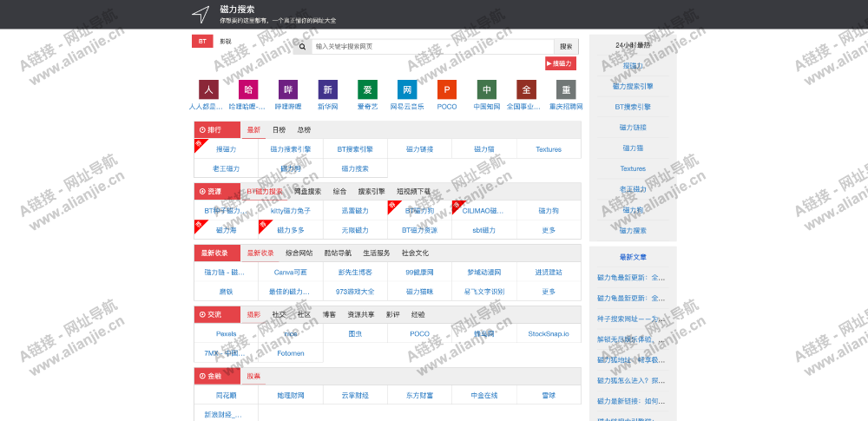Select the 股票 tab
The width and height of the screenshot is (868, 421).
[x=253, y=376]
